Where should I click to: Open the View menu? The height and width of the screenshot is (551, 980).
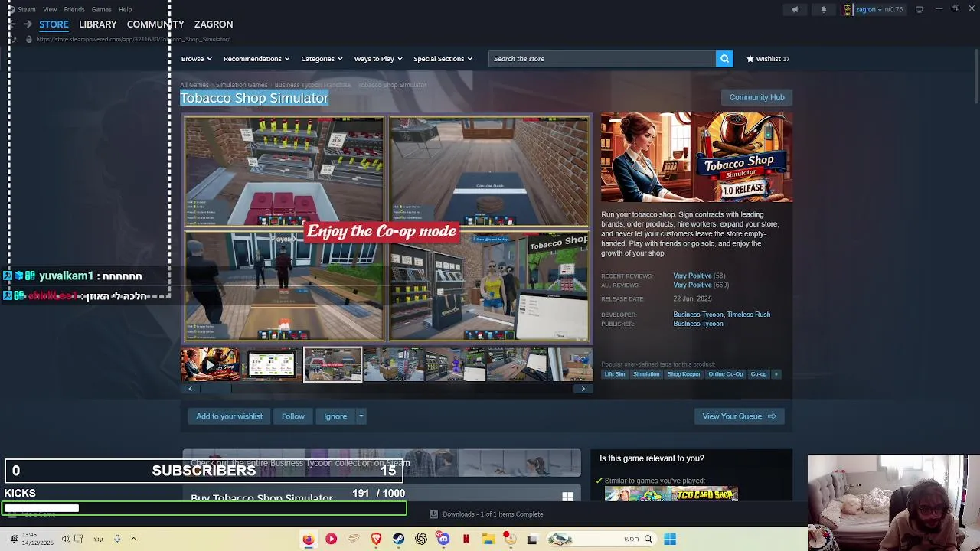click(50, 9)
